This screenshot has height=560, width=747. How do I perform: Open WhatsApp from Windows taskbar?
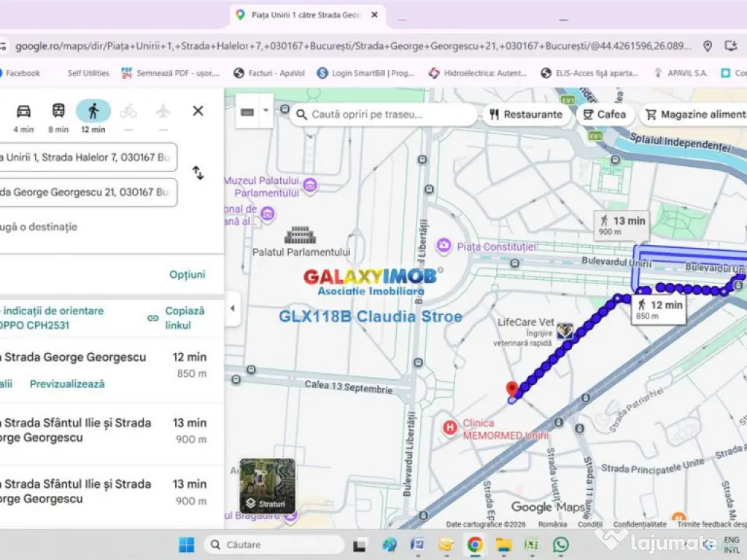[560, 545]
